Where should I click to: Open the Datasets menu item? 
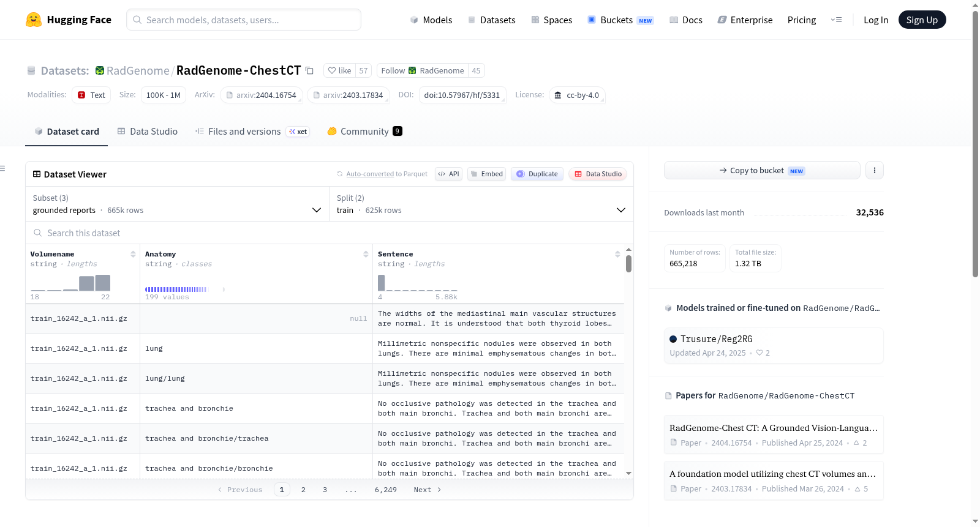492,20
